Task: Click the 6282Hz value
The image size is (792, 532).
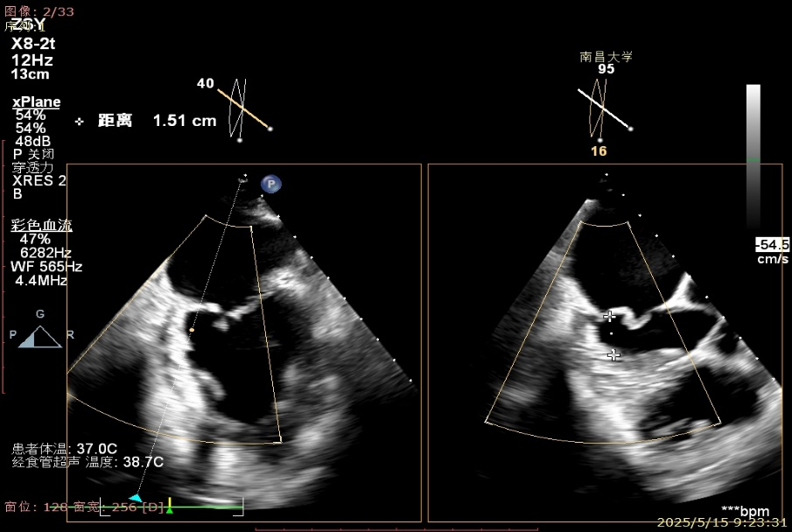Action: pyautogui.click(x=46, y=253)
